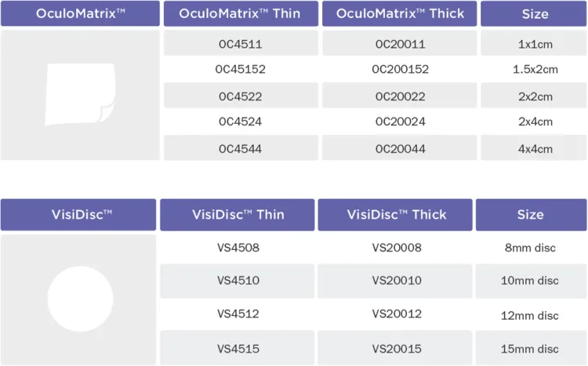Viewport: 588px width, 366px height.
Task: Select product code OC4522
Action: (241, 96)
